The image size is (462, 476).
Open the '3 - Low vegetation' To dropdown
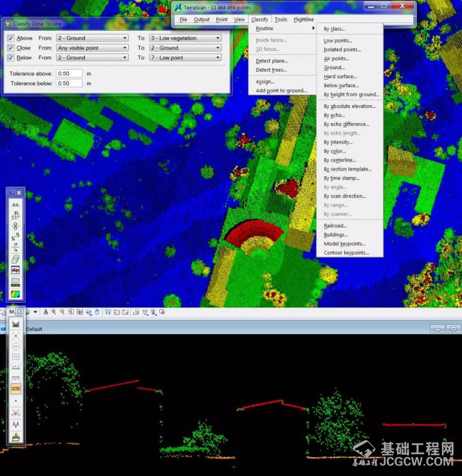coord(185,38)
